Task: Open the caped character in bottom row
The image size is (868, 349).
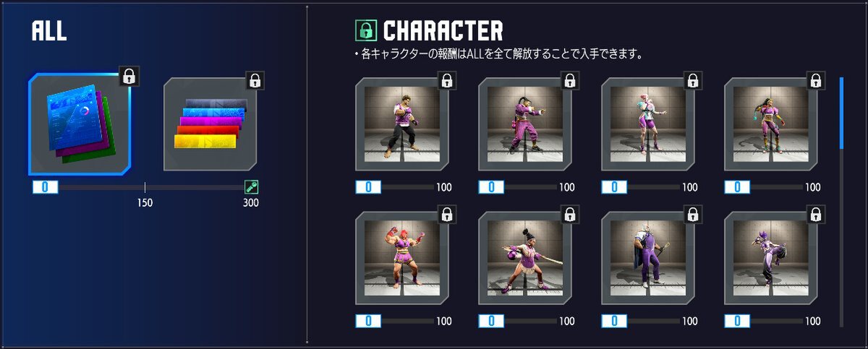Action: tap(649, 258)
